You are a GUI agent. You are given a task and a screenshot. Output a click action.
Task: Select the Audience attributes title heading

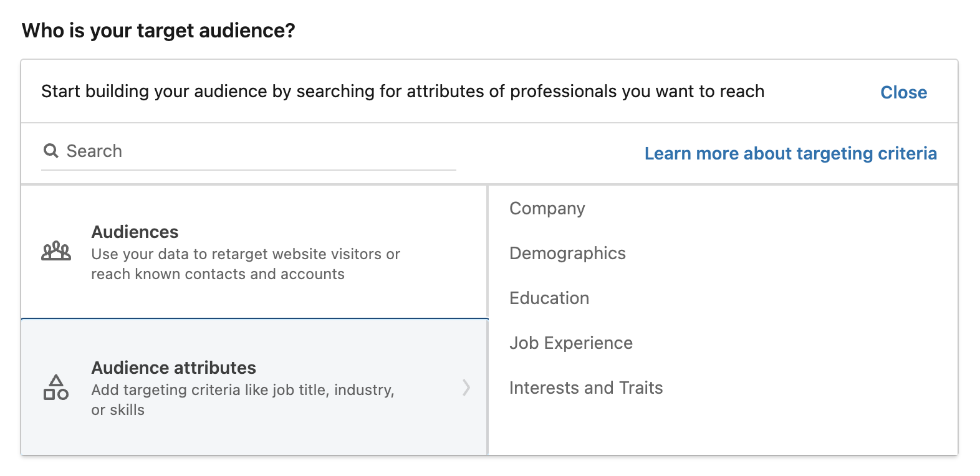[x=173, y=368]
